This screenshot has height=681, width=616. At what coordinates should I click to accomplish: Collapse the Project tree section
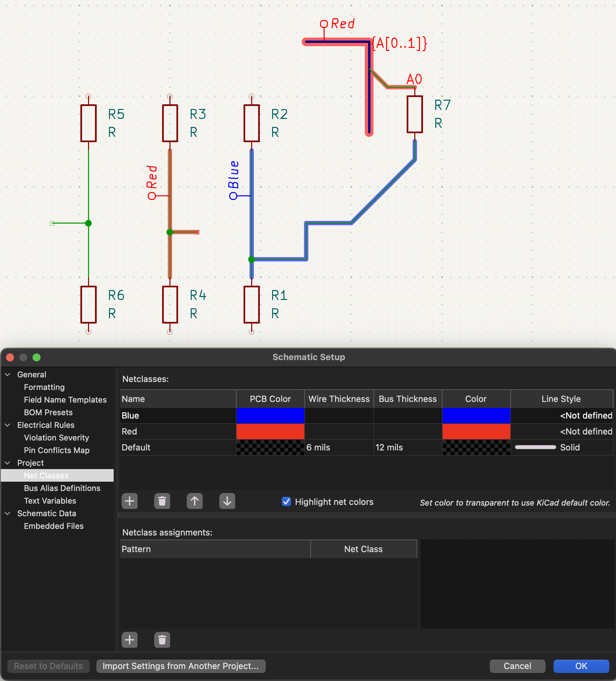click(8, 463)
